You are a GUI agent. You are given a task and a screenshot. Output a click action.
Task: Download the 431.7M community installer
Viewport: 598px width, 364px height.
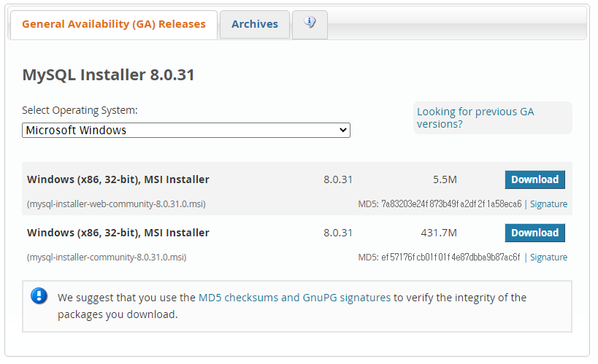click(534, 233)
